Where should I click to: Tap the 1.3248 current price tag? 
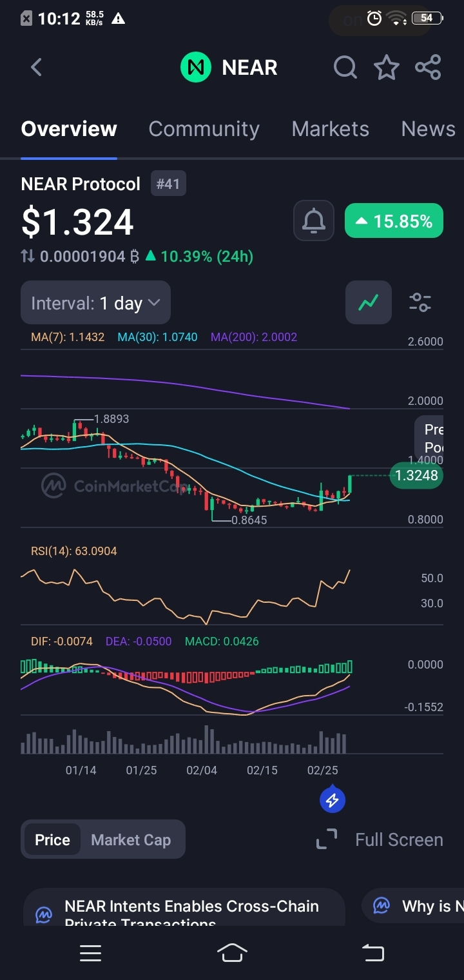[x=416, y=476]
